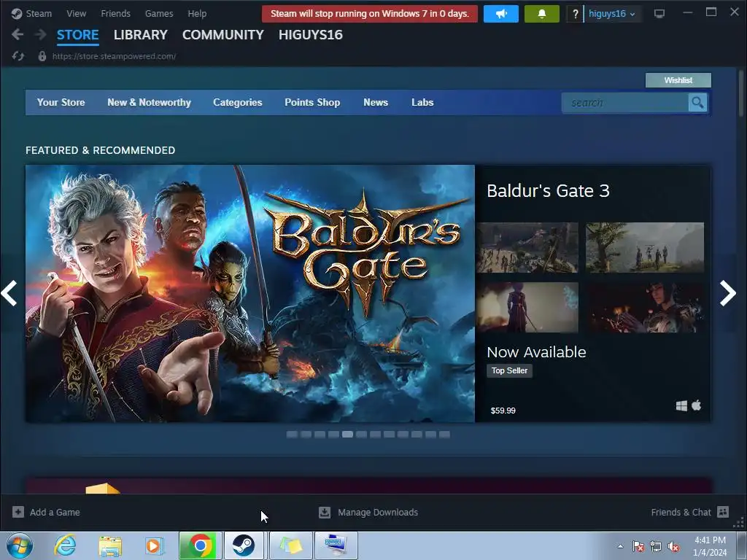View first Baldur's Gate 3 screenshot thumbnail
The width and height of the screenshot is (747, 560).
(527, 248)
